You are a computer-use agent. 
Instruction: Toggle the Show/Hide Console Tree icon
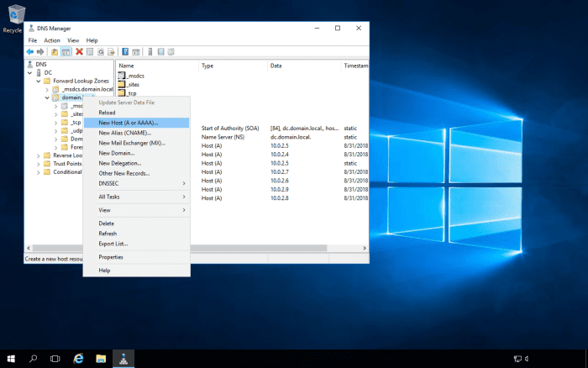[x=66, y=52]
